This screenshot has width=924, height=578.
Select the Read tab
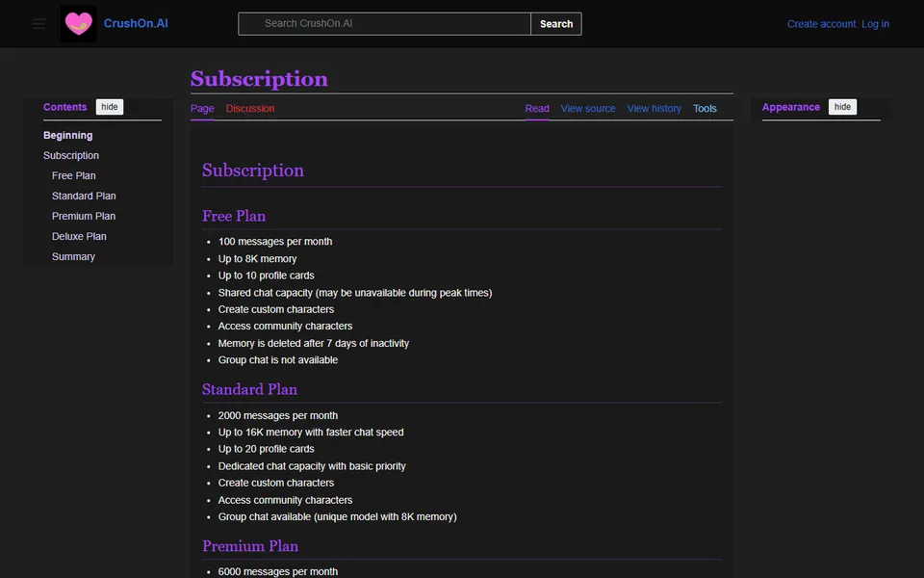(x=537, y=109)
